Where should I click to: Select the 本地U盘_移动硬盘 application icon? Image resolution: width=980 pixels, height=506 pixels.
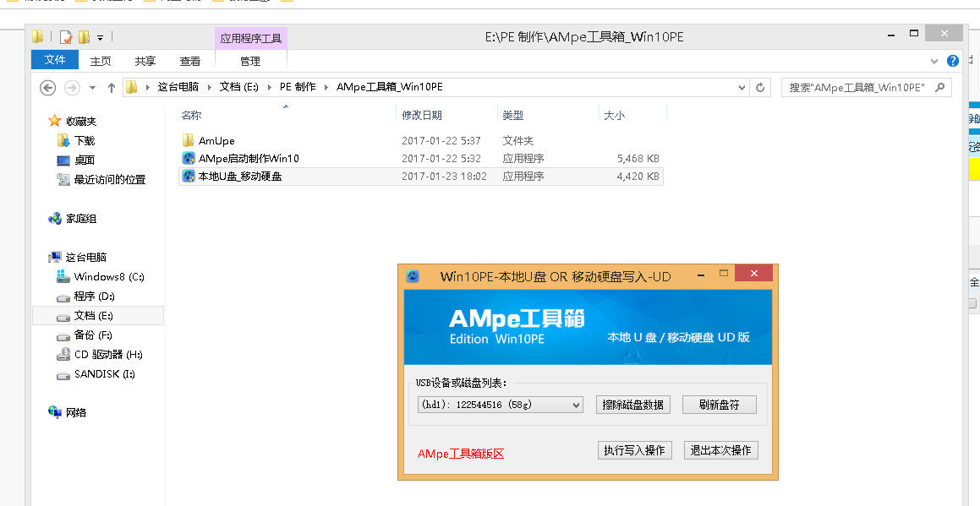pyautogui.click(x=188, y=177)
